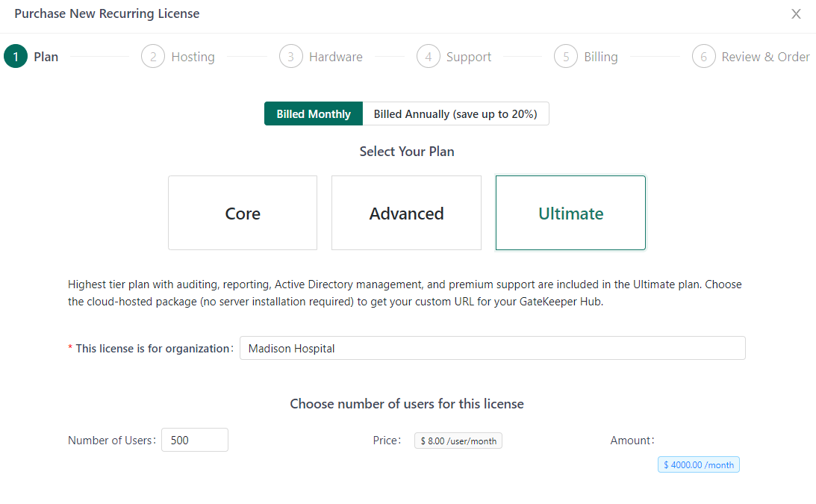Click the This license is for organization label
The height and width of the screenshot is (504, 816).
(155, 349)
